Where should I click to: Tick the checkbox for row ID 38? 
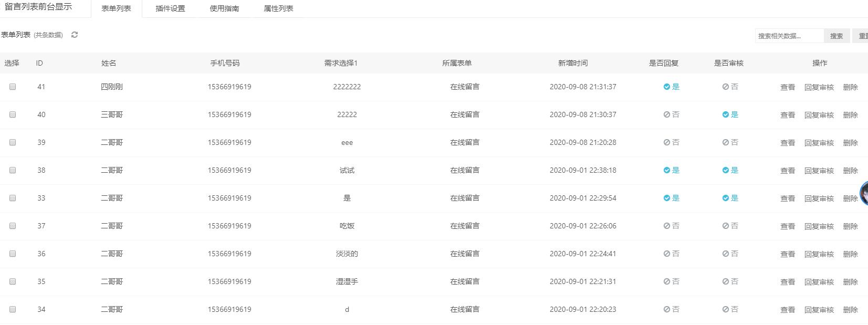tap(13, 170)
